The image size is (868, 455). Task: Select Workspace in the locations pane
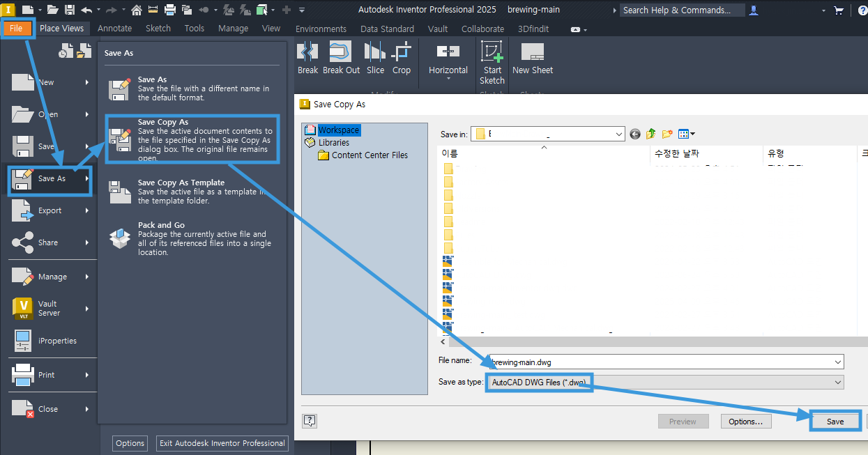coord(337,130)
